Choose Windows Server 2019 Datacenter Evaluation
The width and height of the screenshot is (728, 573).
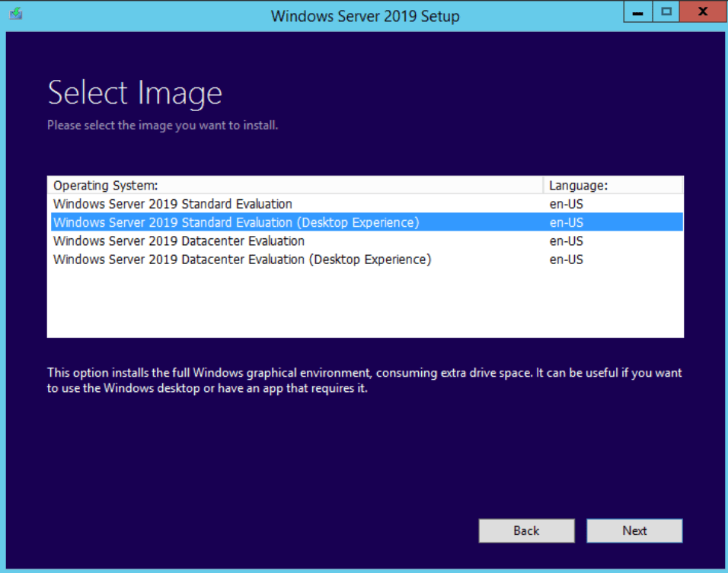[x=179, y=240]
